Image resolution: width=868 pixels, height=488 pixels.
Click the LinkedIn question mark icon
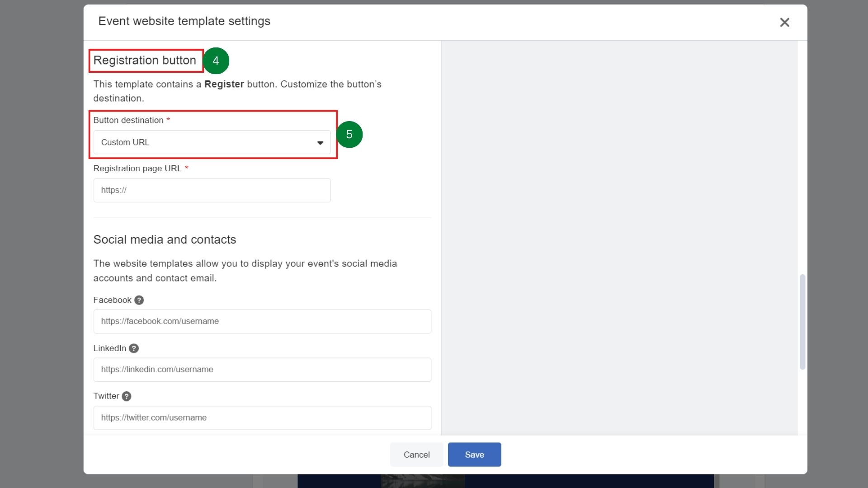tap(133, 348)
